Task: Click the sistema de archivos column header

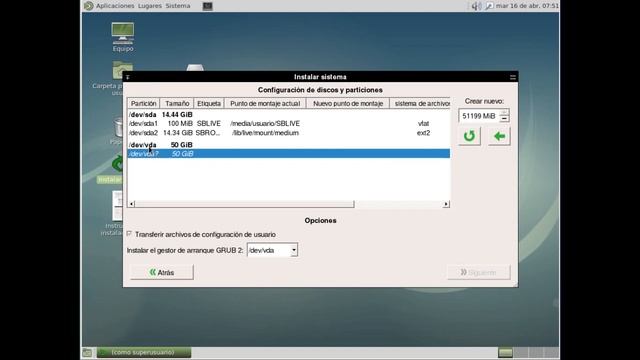Action: click(x=420, y=104)
